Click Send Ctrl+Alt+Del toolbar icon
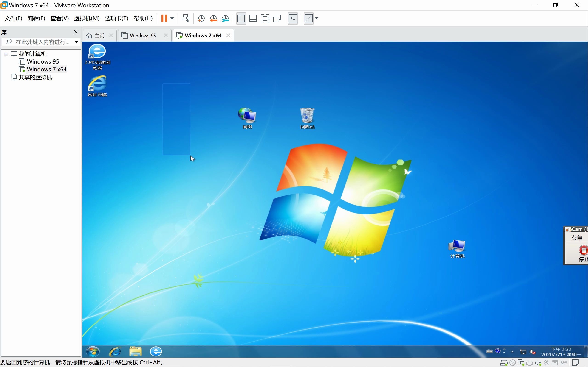 pyautogui.click(x=185, y=18)
